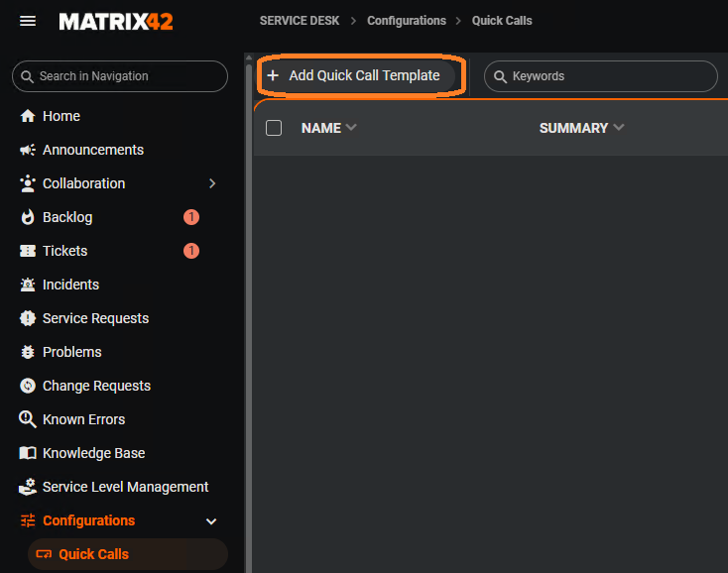Open the SUMMARY column dropdown arrow
The image size is (728, 573).
click(x=619, y=128)
